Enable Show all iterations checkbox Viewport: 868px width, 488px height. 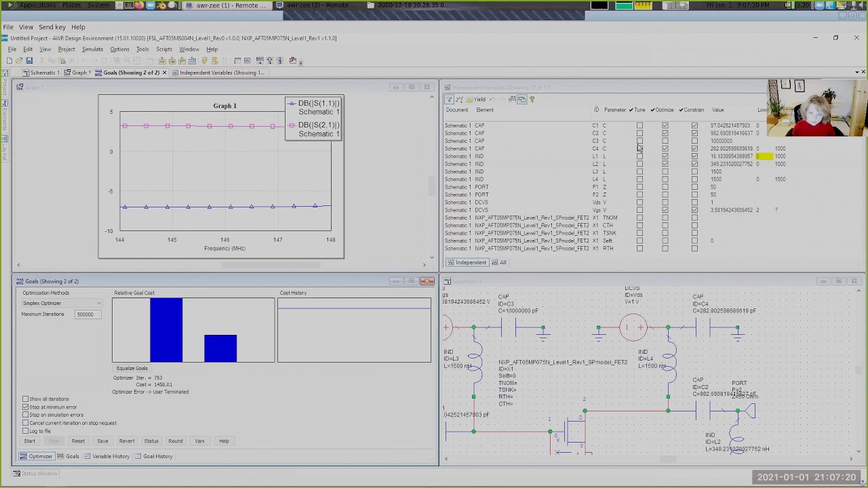click(26, 399)
